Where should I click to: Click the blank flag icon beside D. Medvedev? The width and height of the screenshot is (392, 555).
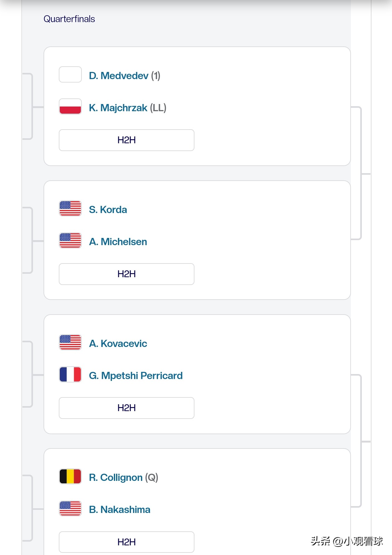70,74
